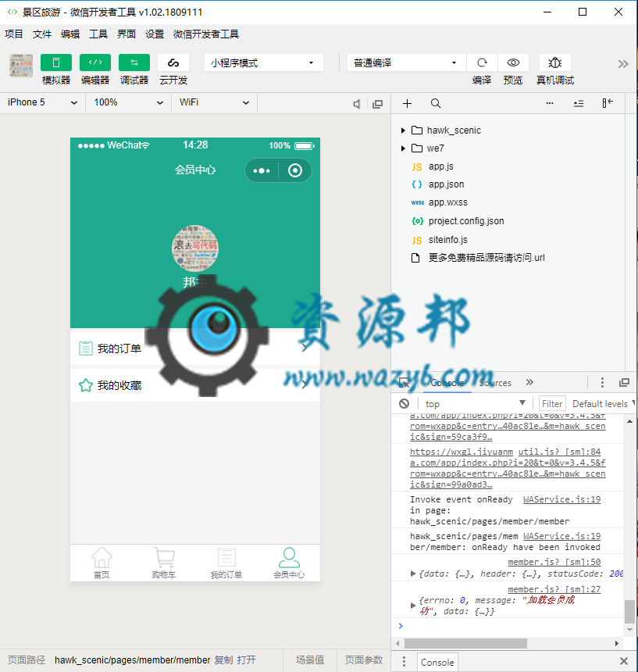
Task: Expand more toolbar items via double chevron
Action: coord(623,64)
